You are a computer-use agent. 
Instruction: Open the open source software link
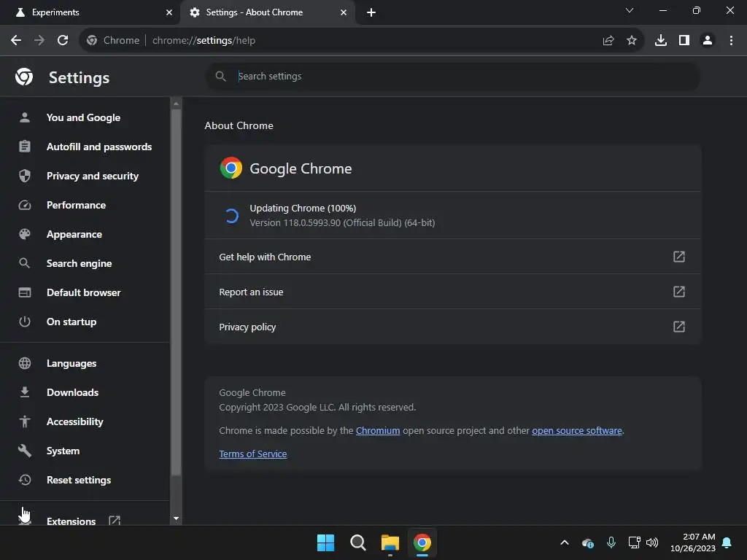click(577, 430)
